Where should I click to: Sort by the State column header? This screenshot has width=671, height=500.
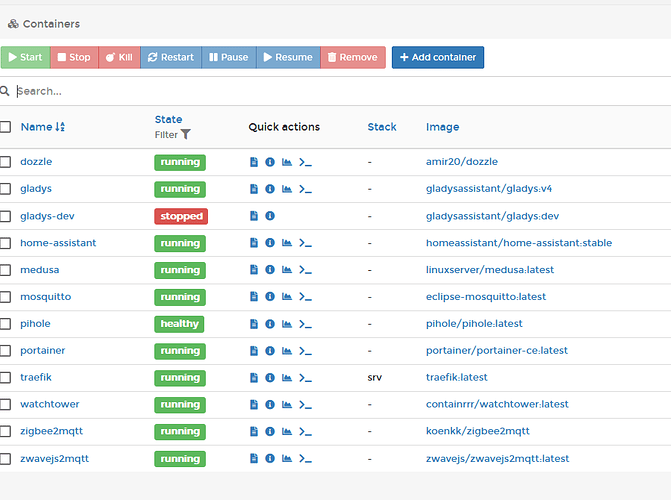coord(168,119)
